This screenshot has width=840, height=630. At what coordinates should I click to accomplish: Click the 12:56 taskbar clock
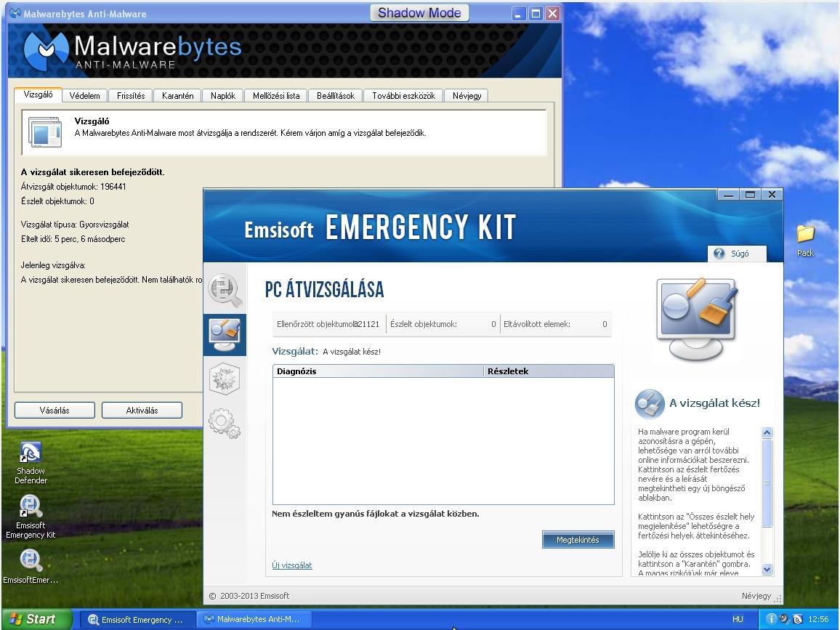pyautogui.click(x=818, y=619)
